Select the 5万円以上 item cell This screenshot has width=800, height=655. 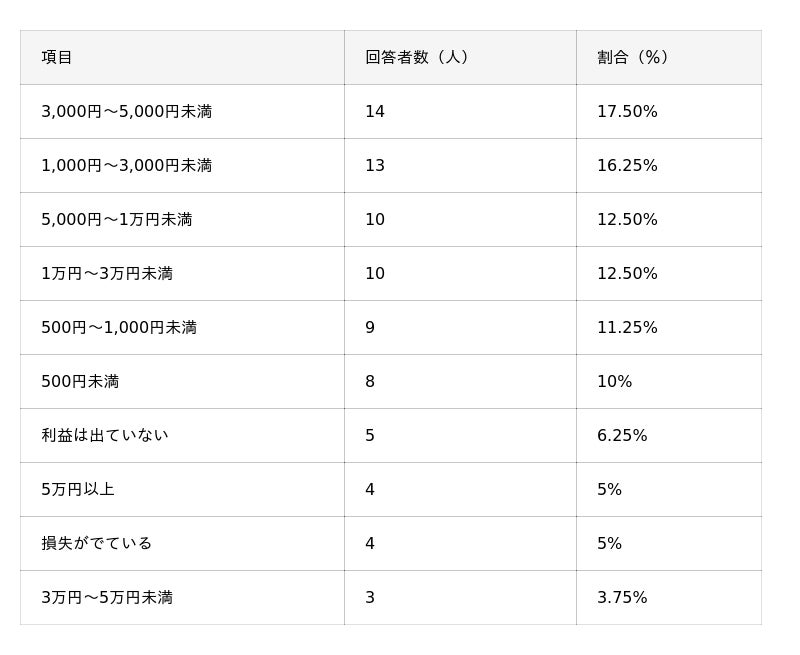[x=78, y=489]
